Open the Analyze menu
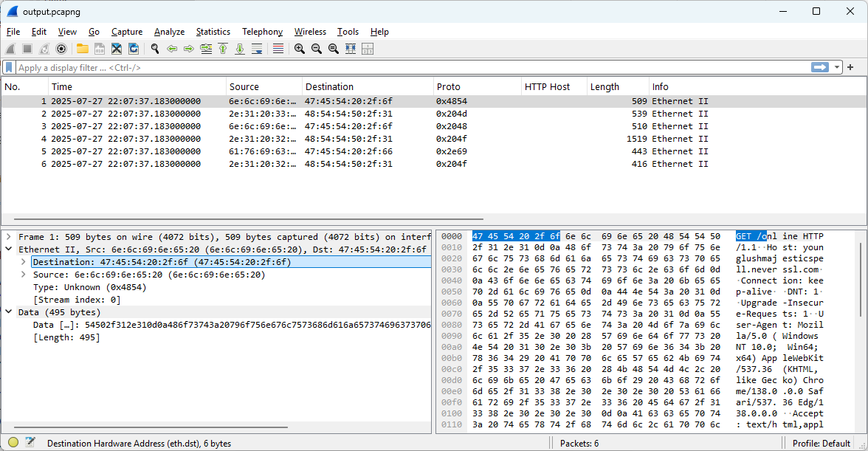 click(x=170, y=32)
